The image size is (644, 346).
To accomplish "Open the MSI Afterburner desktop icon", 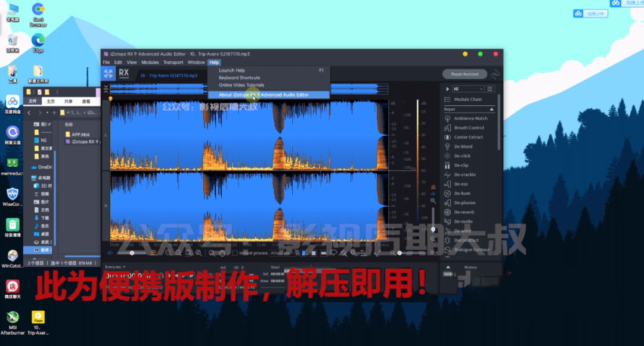I will [13, 323].
